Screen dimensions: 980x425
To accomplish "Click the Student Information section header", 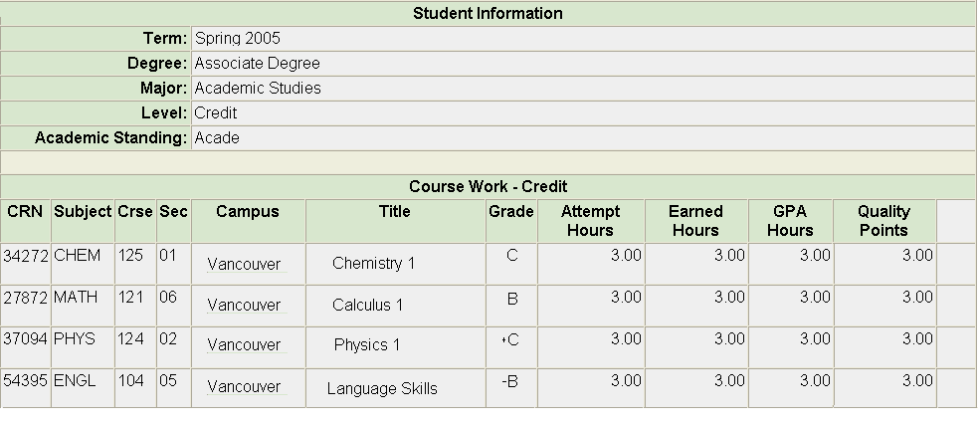I will click(x=488, y=14).
